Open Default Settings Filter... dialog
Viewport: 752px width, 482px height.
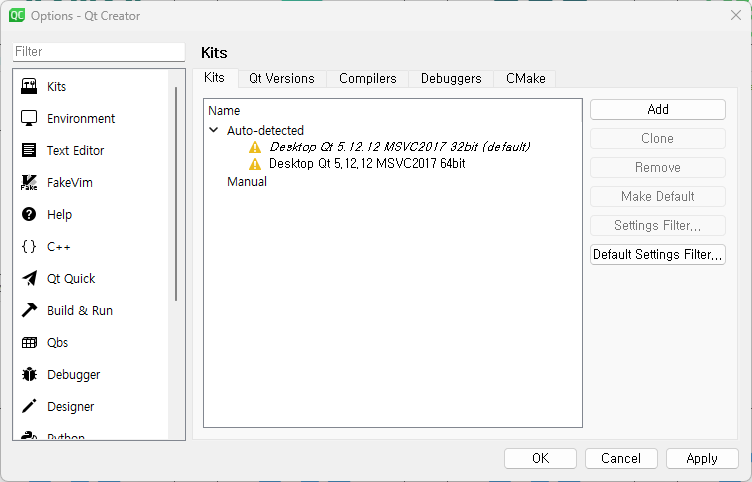[x=658, y=254]
